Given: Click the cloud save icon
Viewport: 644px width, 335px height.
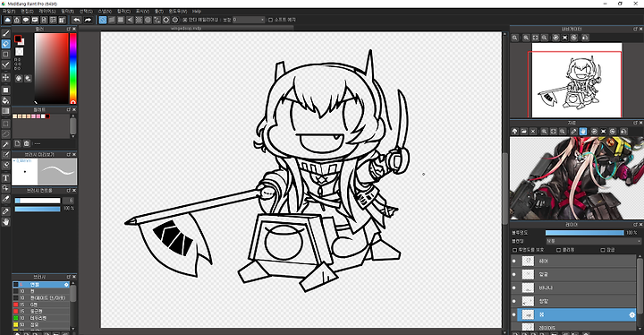Looking at the screenshot, I should [x=7, y=20].
